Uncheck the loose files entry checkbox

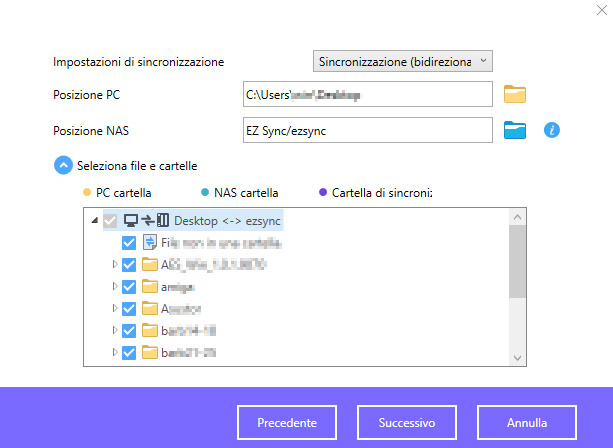[x=128, y=243]
